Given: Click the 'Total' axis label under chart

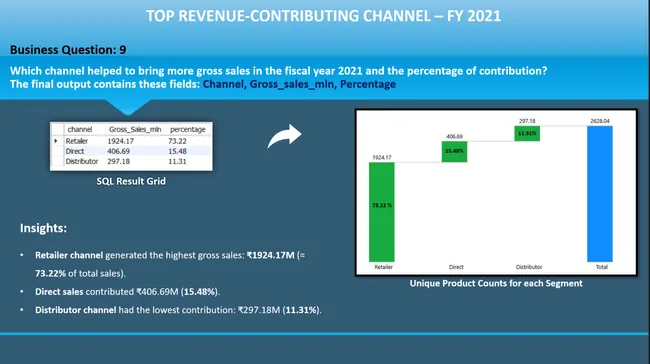Looking at the screenshot, I should coord(601,267).
